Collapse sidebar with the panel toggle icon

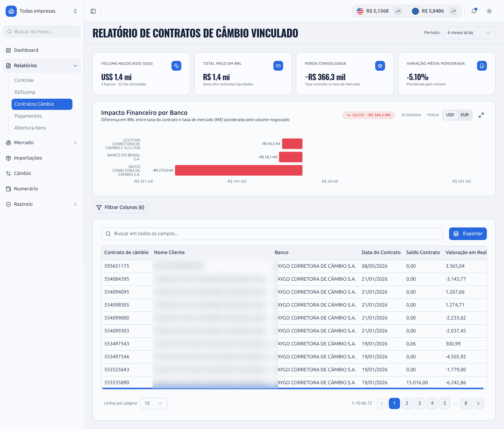tap(93, 11)
